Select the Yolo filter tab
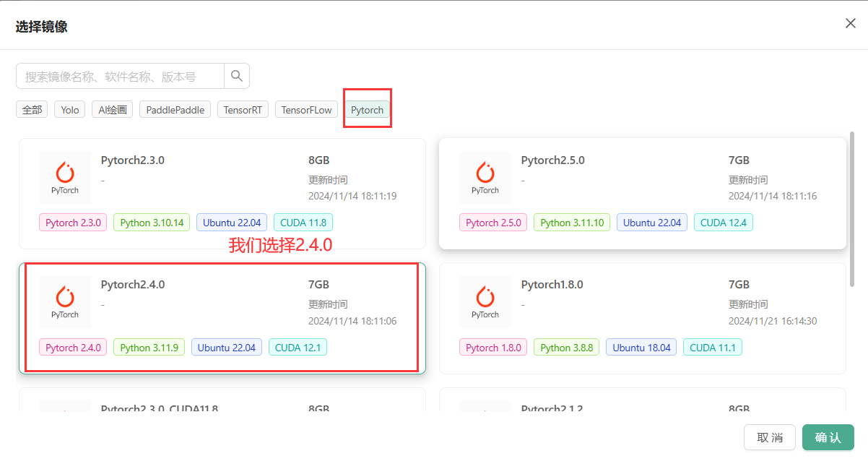This screenshot has height=464, width=868. click(70, 110)
